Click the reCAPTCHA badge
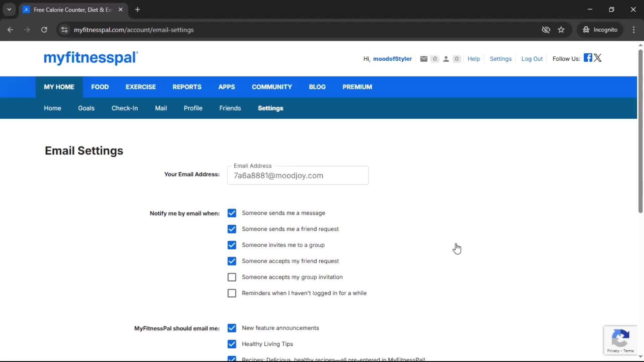This screenshot has width=644, height=362. 620,340
